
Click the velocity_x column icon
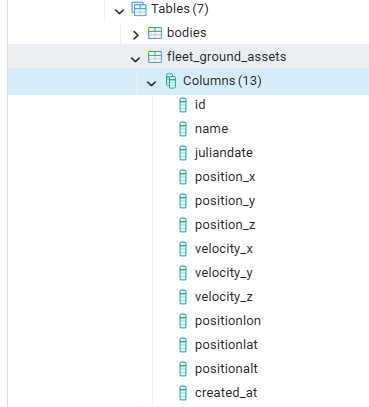pos(183,249)
